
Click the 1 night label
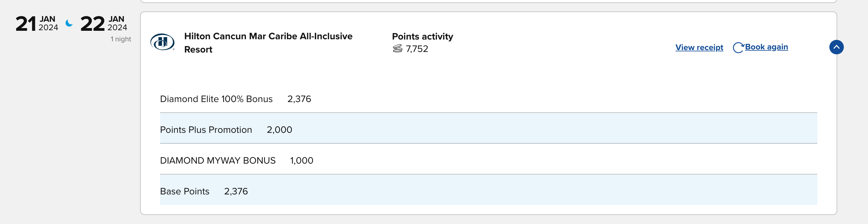point(121,39)
